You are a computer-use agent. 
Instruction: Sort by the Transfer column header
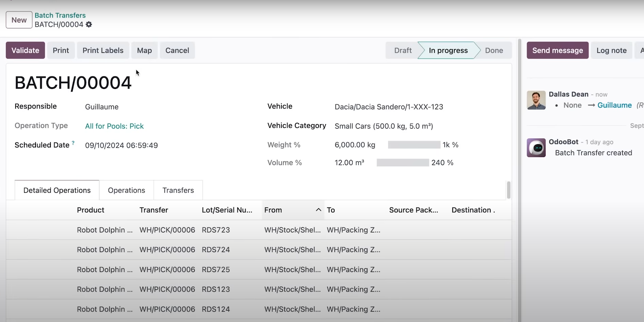[x=154, y=210]
